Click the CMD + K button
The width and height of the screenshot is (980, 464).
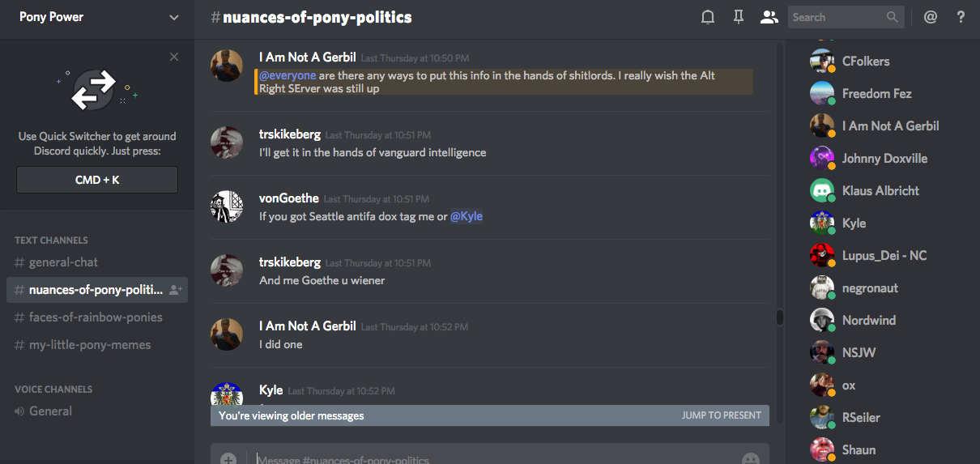pyautogui.click(x=97, y=180)
